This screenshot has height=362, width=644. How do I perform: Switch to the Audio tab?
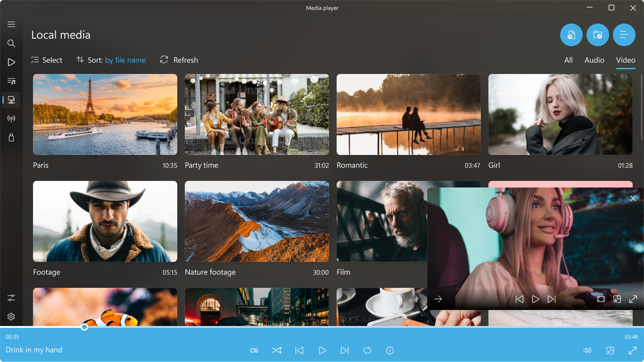(x=594, y=60)
